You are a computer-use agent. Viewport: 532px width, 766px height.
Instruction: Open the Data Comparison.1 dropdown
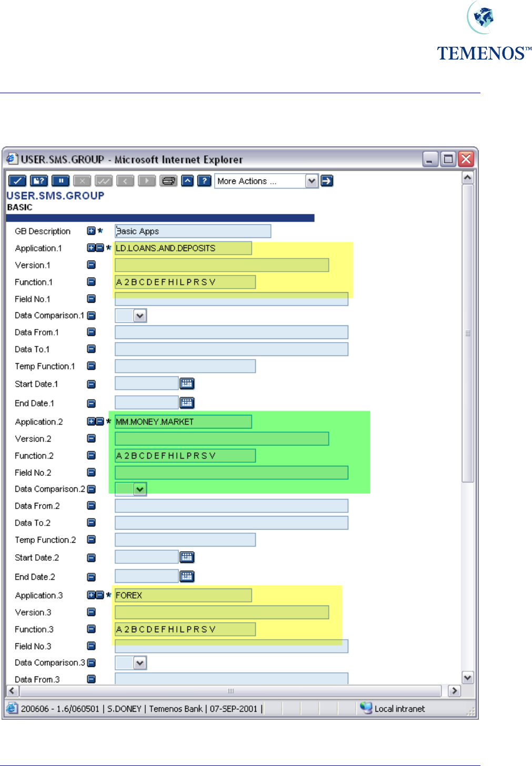tap(139, 316)
